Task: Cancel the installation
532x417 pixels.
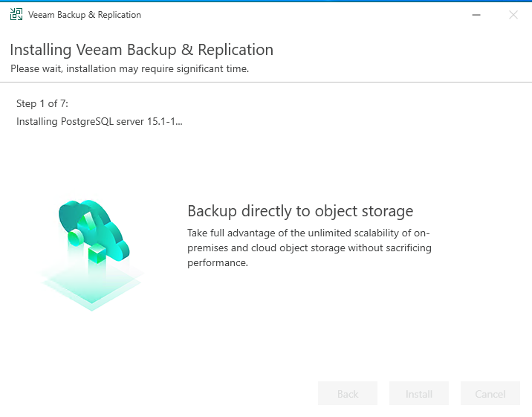Action: coord(490,394)
